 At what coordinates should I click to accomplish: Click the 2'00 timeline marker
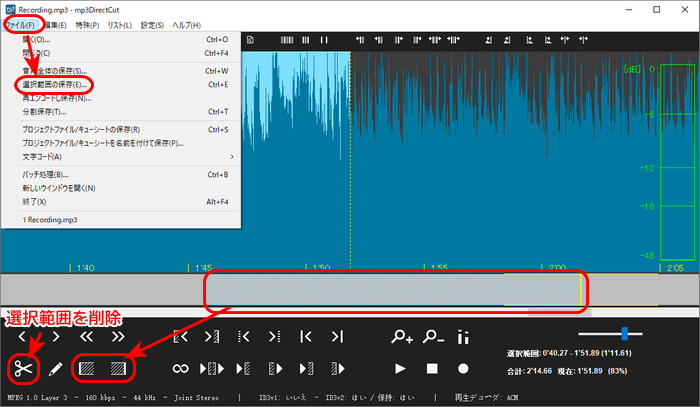coord(557,268)
